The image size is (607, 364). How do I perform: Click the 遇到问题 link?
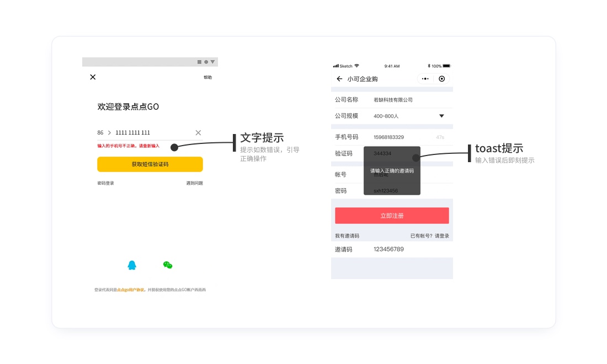coord(194,183)
